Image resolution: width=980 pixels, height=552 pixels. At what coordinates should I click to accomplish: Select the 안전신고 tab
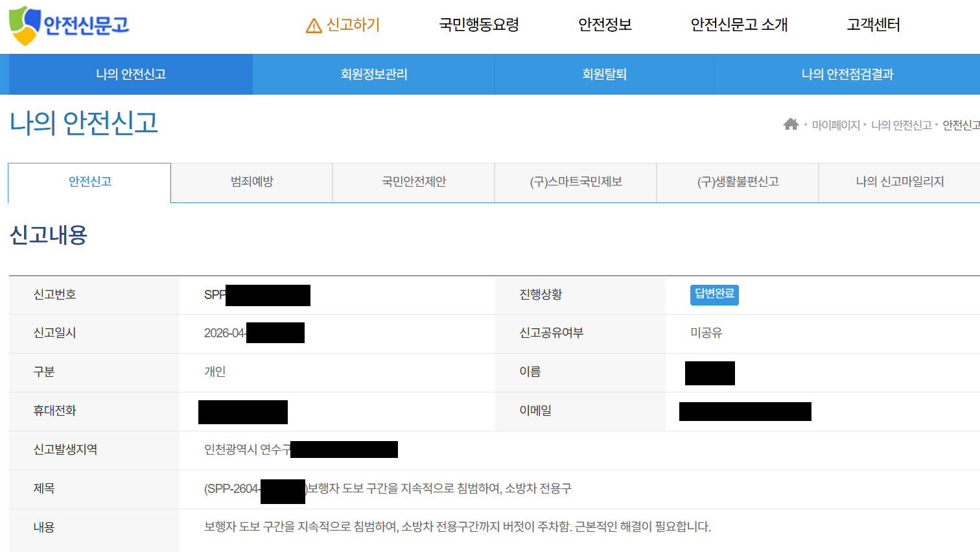pos(89,182)
